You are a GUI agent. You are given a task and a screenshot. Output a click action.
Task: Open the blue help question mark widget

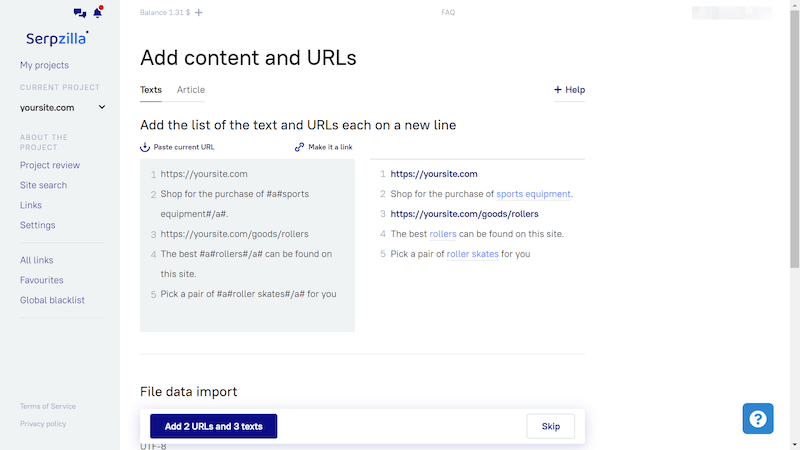(x=758, y=418)
